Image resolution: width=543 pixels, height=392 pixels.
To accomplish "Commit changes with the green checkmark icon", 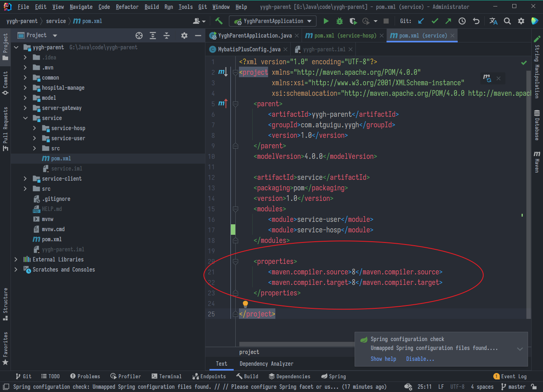I will [x=435, y=21].
